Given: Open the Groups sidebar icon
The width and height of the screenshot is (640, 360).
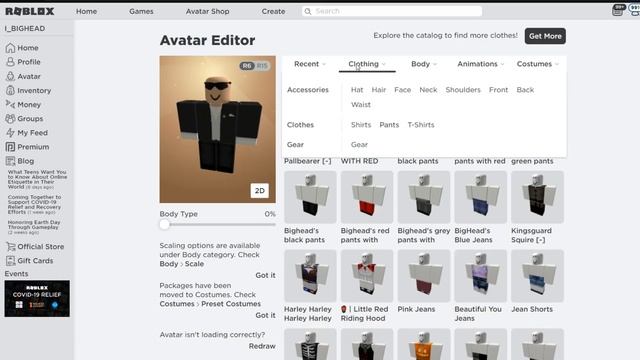Looking at the screenshot, I should click(10, 119).
